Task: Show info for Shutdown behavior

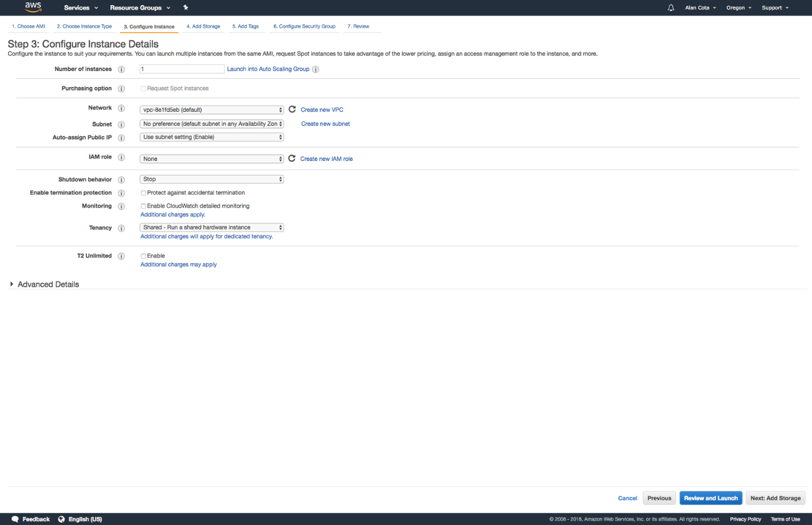Action: [x=121, y=180]
